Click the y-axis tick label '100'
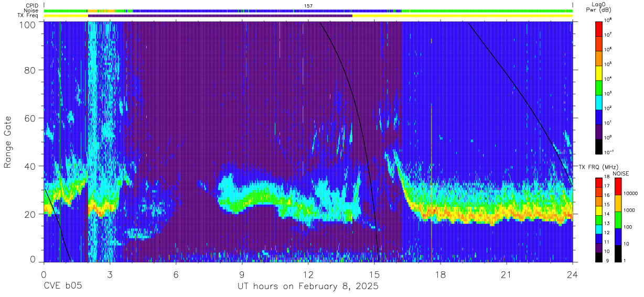 point(27,24)
